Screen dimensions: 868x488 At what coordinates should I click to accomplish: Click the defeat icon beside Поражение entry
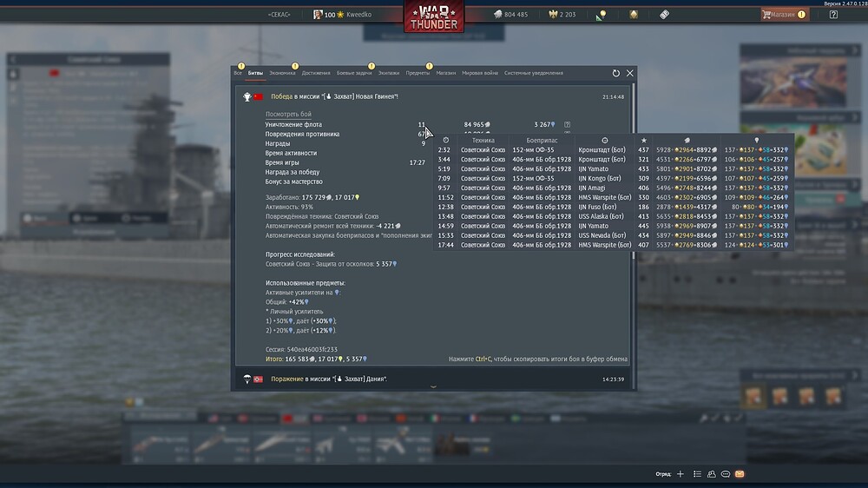(x=247, y=379)
